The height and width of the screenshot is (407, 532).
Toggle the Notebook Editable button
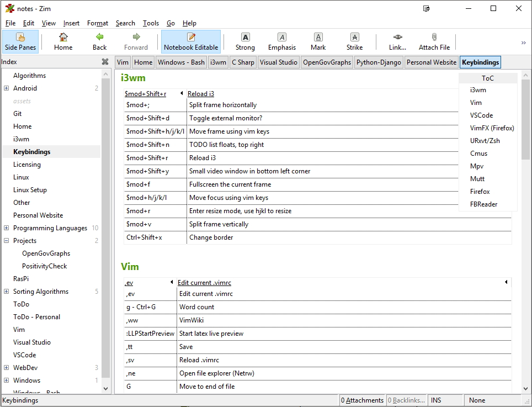coord(191,41)
